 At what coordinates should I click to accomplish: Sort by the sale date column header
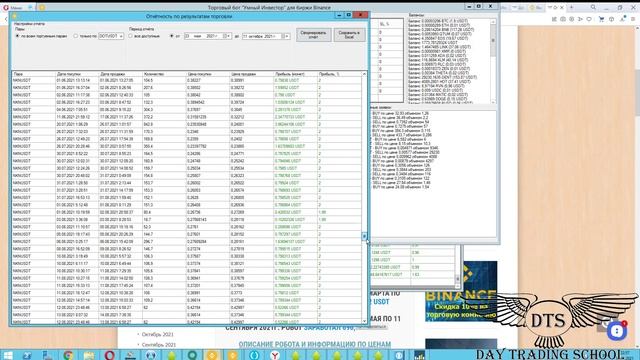pos(121,74)
